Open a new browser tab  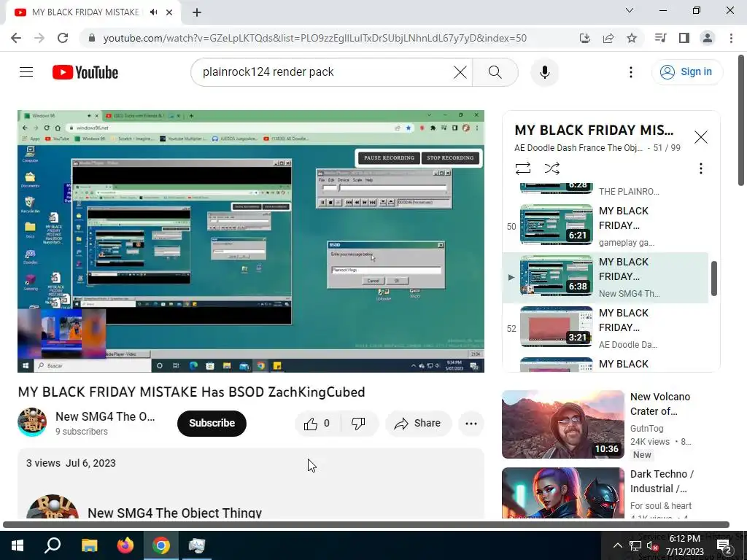click(x=197, y=12)
